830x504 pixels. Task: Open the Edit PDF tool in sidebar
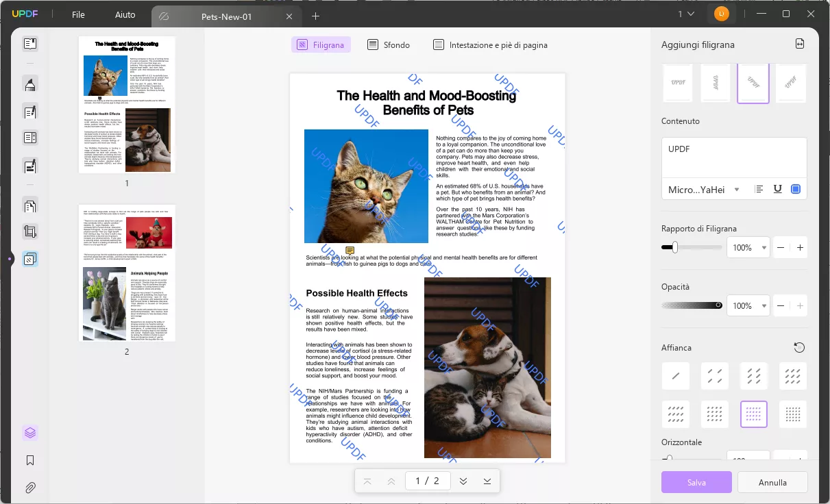pos(30,111)
